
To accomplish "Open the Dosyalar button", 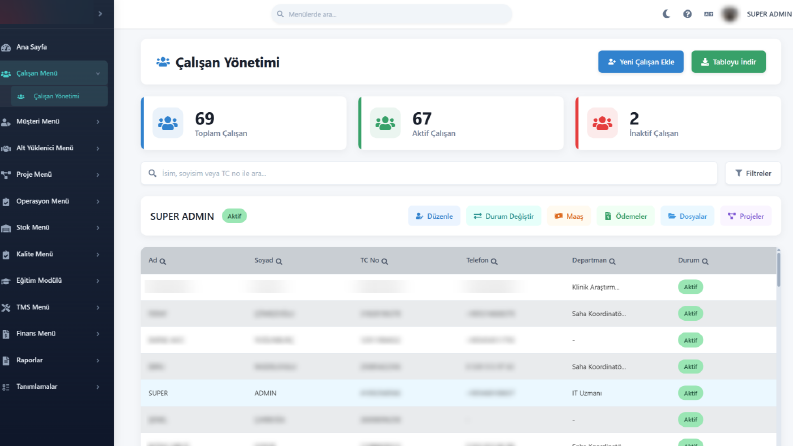I will [x=687, y=216].
